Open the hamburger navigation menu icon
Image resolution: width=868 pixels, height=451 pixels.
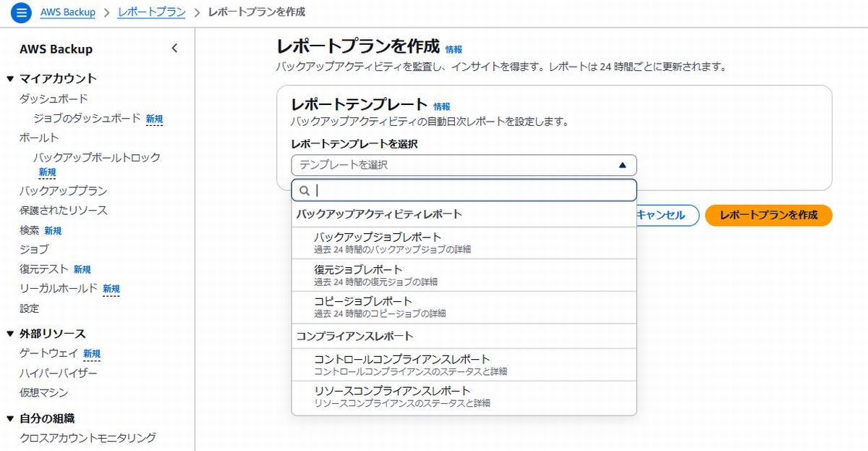click(22, 13)
